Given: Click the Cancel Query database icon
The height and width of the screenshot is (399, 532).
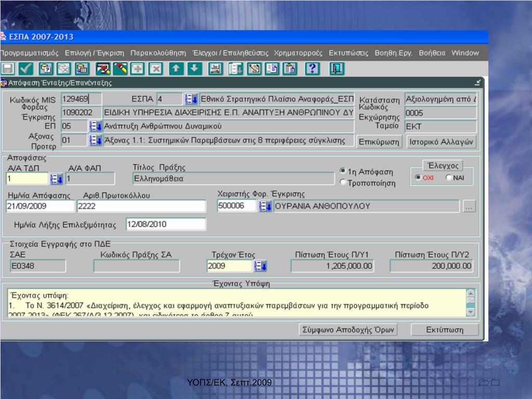Looking at the screenshot, I should pos(64,69).
